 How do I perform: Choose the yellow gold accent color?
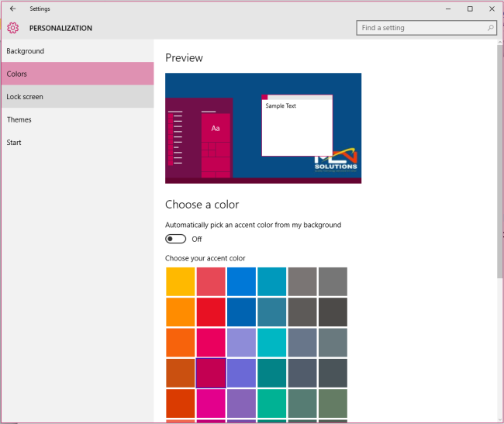click(x=181, y=281)
